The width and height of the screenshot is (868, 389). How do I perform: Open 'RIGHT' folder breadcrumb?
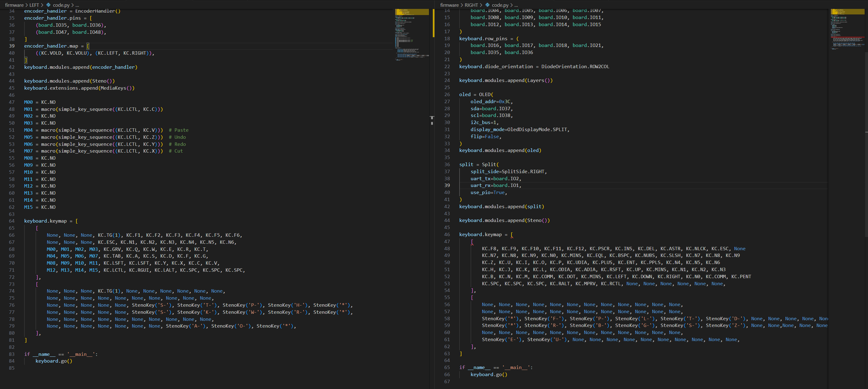(x=471, y=5)
